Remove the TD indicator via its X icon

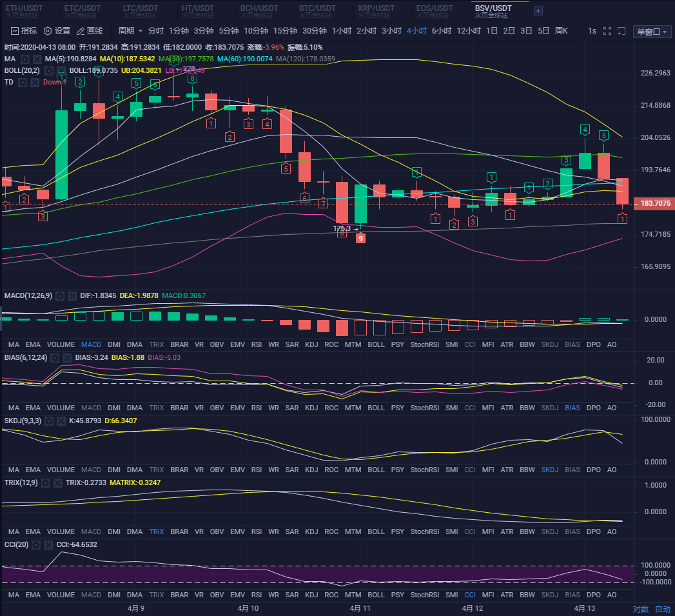point(35,81)
